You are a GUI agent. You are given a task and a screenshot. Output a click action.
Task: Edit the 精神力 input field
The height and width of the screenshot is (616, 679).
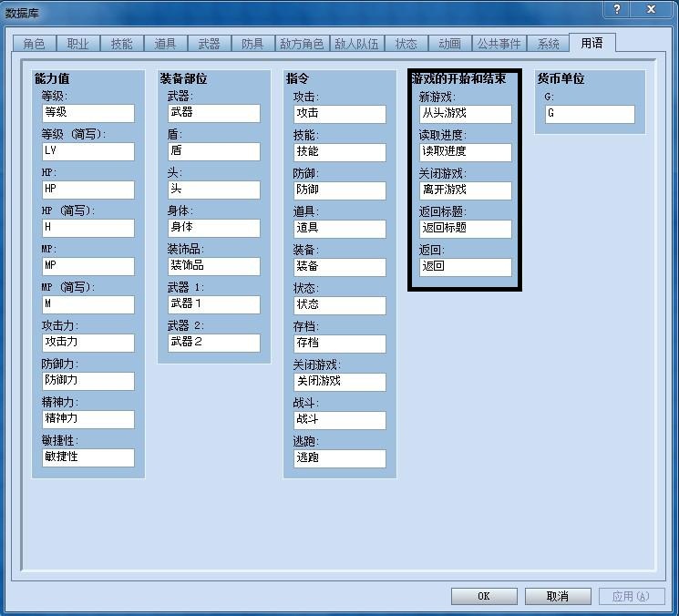pos(88,419)
